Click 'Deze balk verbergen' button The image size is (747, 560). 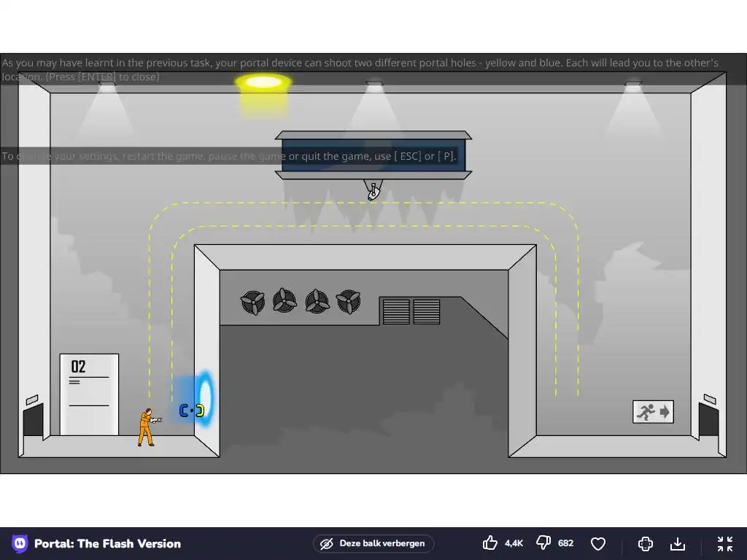point(373,543)
